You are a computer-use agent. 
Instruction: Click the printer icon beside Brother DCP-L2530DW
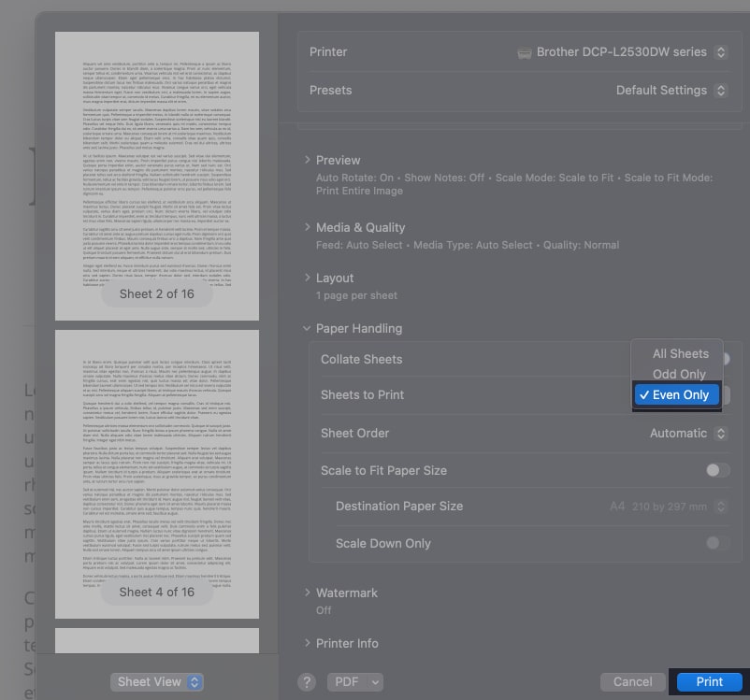525,53
